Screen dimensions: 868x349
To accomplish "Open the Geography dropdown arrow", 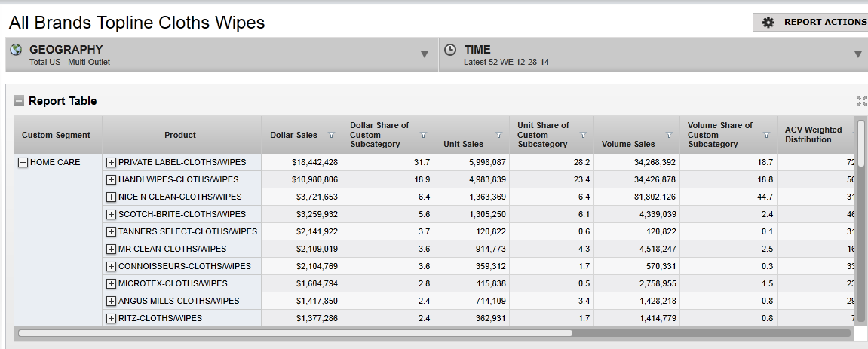I will coord(425,54).
